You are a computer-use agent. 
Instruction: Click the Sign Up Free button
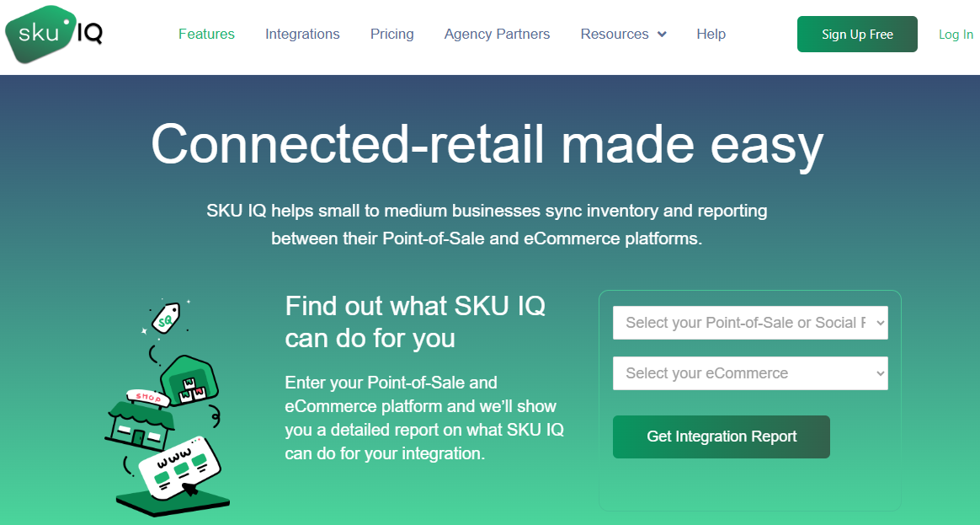click(857, 35)
